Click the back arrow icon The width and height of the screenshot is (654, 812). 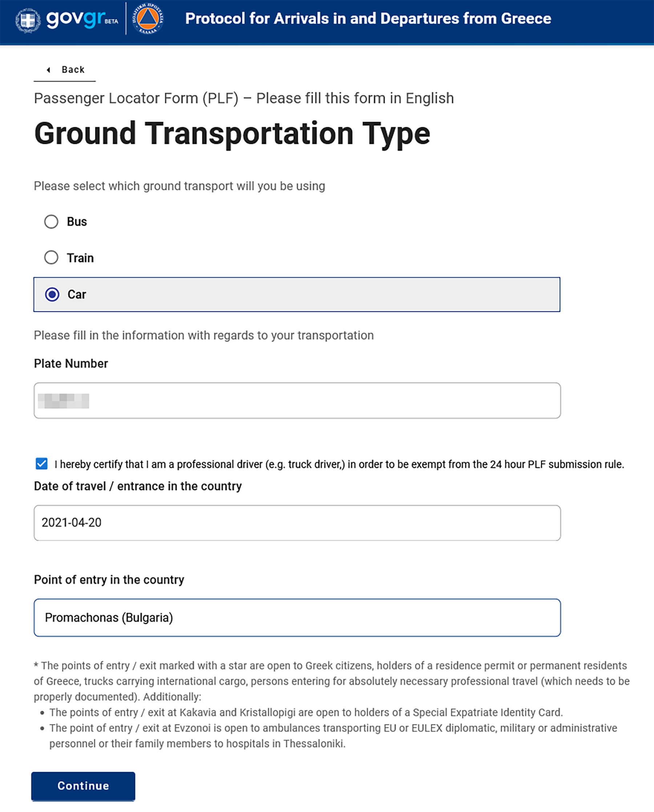click(48, 70)
